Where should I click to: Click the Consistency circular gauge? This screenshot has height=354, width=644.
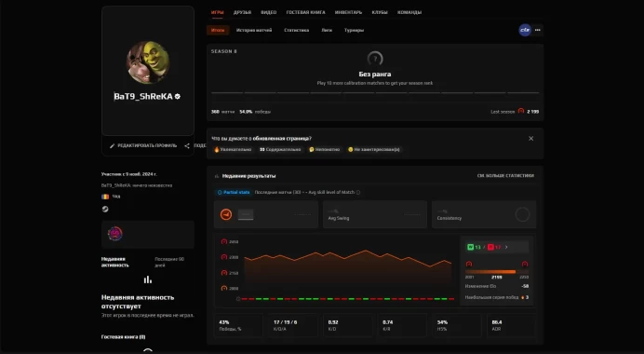522,214
